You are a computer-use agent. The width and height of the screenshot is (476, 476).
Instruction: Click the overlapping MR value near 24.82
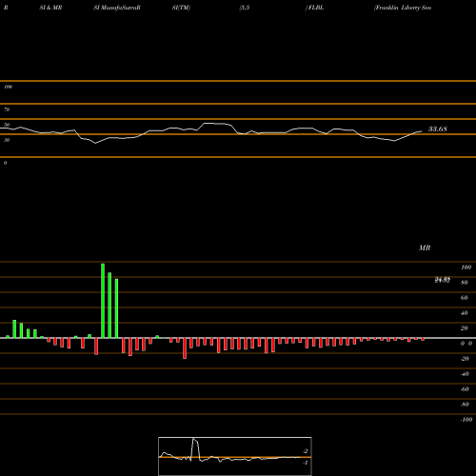point(443,280)
